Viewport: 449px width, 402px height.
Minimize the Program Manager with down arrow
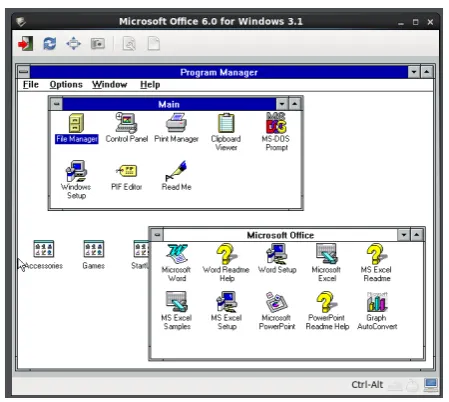pos(414,72)
